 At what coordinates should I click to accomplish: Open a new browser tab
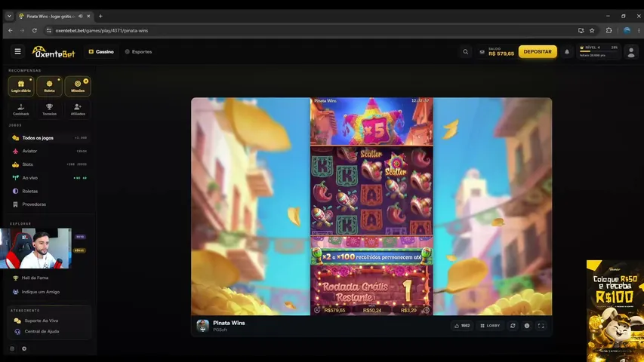click(100, 16)
